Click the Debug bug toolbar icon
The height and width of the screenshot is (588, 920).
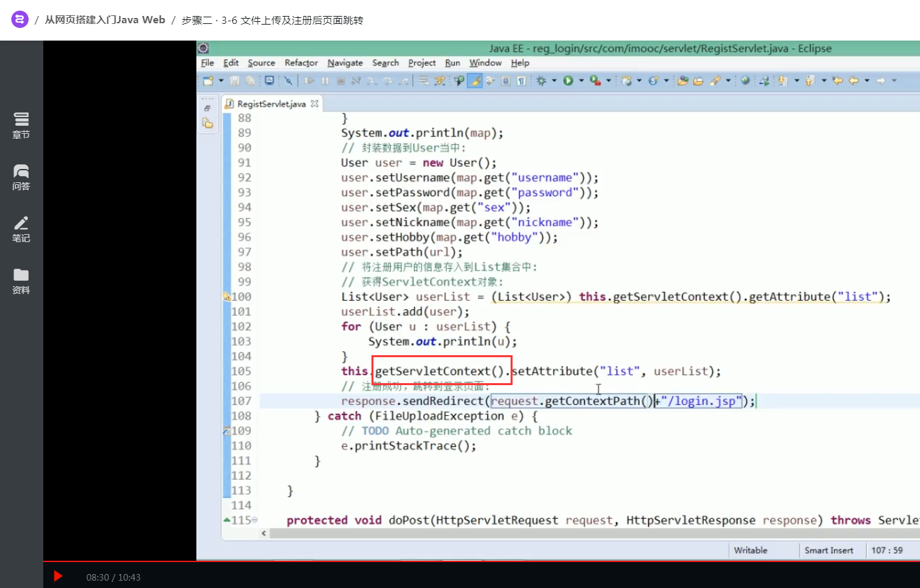coord(541,80)
